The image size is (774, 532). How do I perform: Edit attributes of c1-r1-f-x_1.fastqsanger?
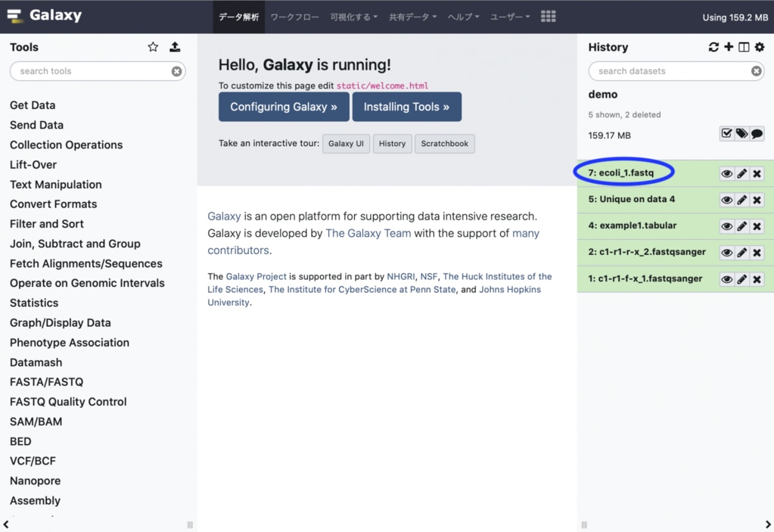point(741,279)
